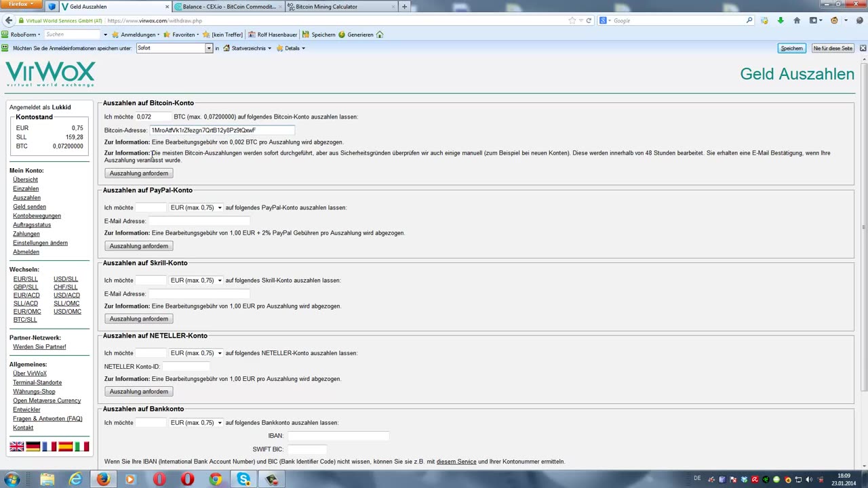Open the downloads green arrow icon

click(x=781, y=20)
